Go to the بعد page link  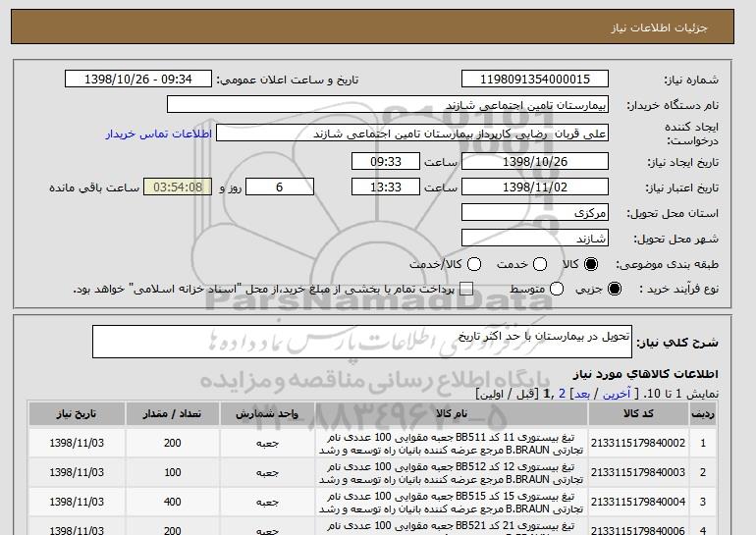coord(582,394)
